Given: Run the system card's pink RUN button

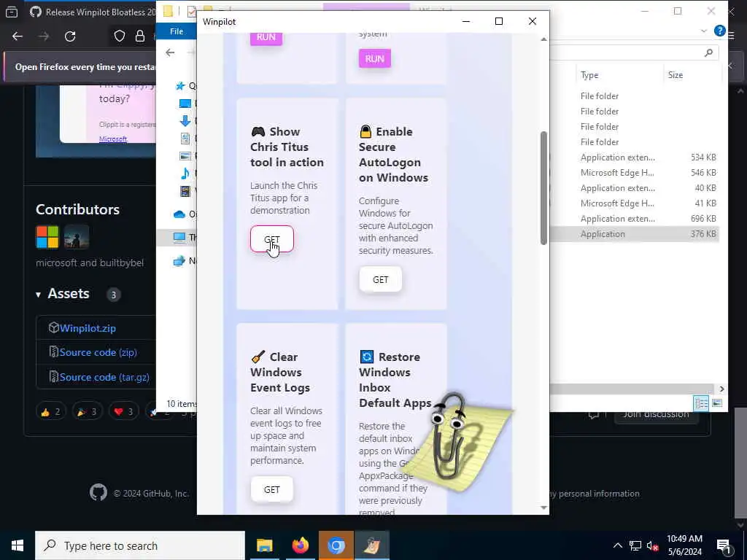Looking at the screenshot, I should tap(374, 58).
